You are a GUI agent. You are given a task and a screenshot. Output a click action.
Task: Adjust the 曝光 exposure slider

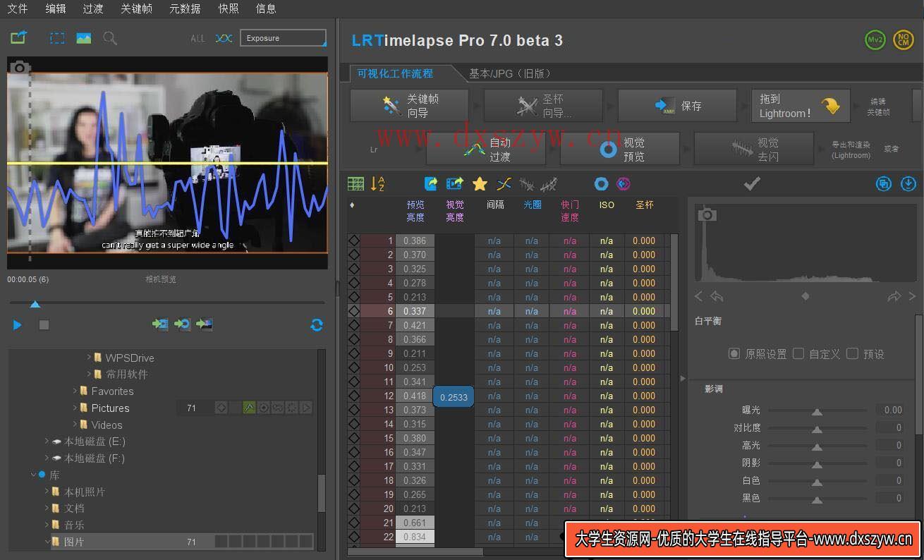(817, 410)
